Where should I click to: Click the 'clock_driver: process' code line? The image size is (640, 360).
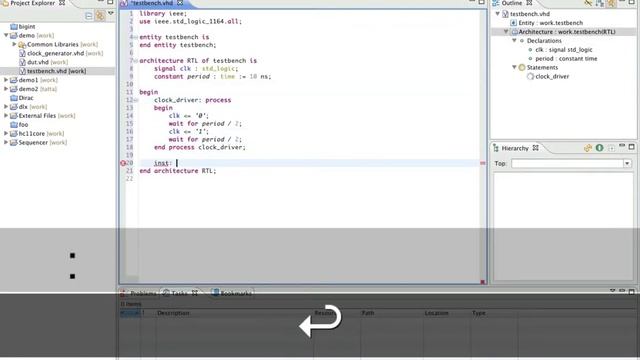[x=193, y=100]
